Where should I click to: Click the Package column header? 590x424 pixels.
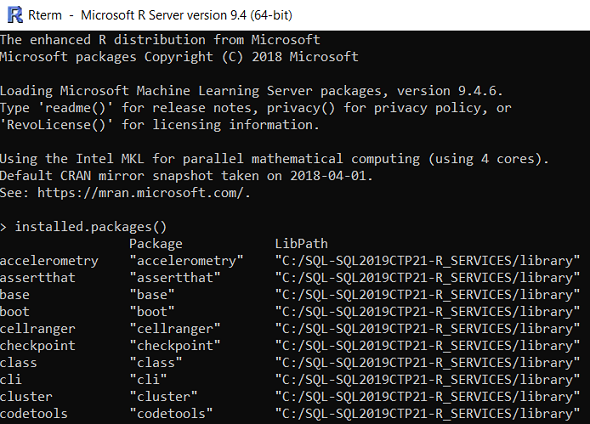tap(156, 243)
